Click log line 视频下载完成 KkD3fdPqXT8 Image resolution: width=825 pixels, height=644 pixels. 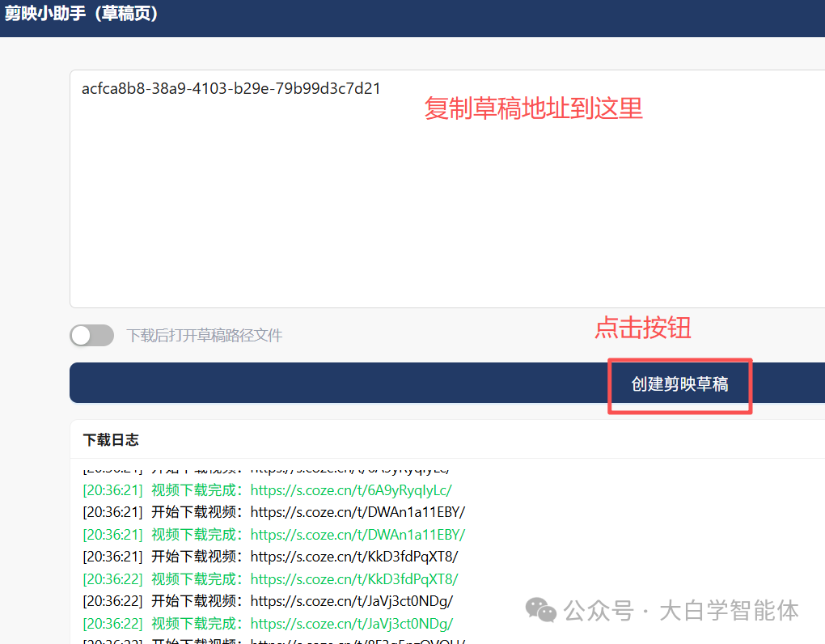pyautogui.click(x=270, y=579)
